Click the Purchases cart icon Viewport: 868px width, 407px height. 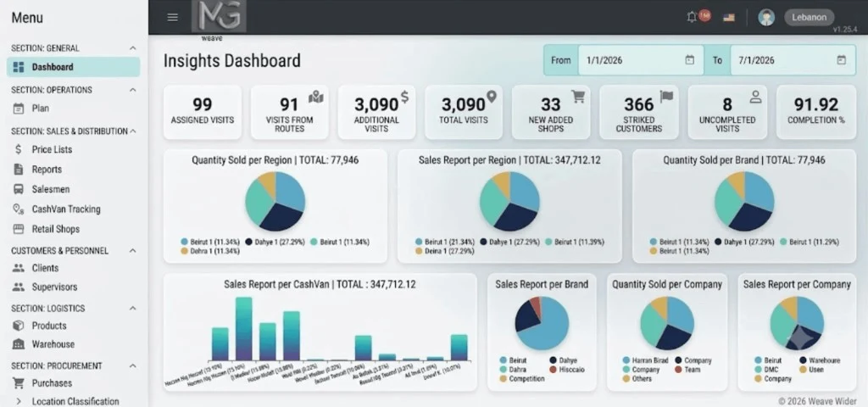(x=19, y=382)
